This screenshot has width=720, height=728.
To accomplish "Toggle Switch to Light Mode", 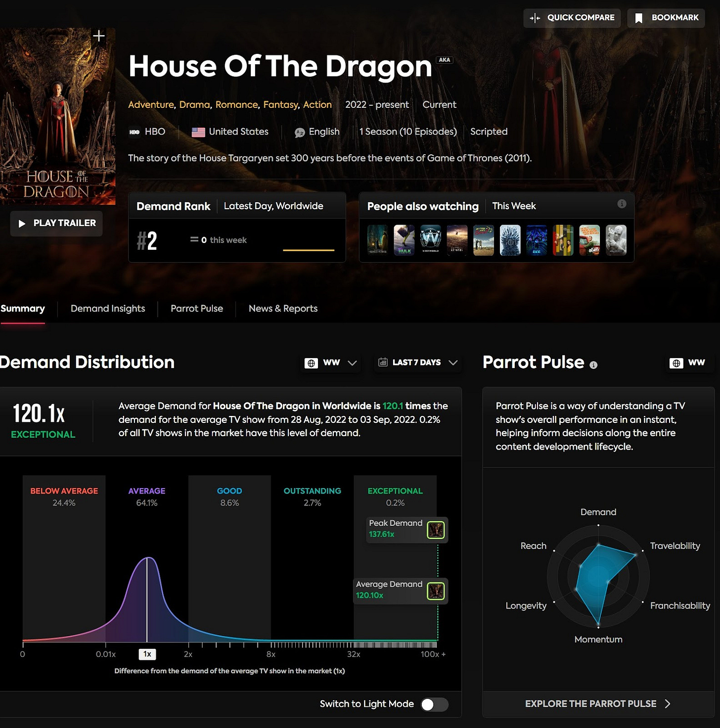I will pyautogui.click(x=434, y=704).
